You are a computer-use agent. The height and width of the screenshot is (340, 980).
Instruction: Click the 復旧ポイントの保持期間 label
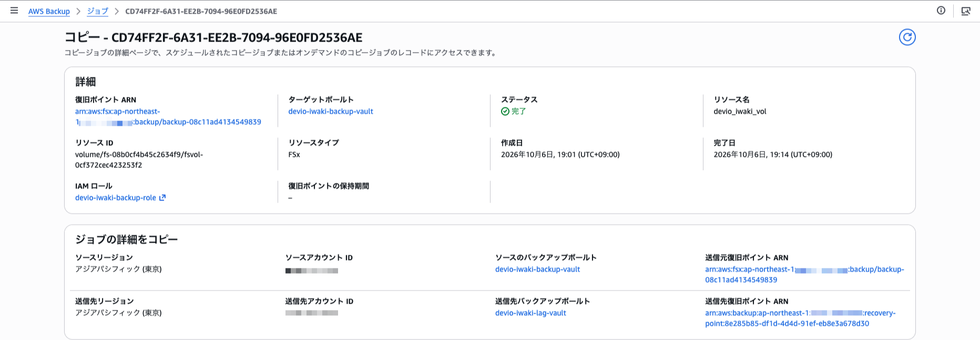(x=329, y=186)
